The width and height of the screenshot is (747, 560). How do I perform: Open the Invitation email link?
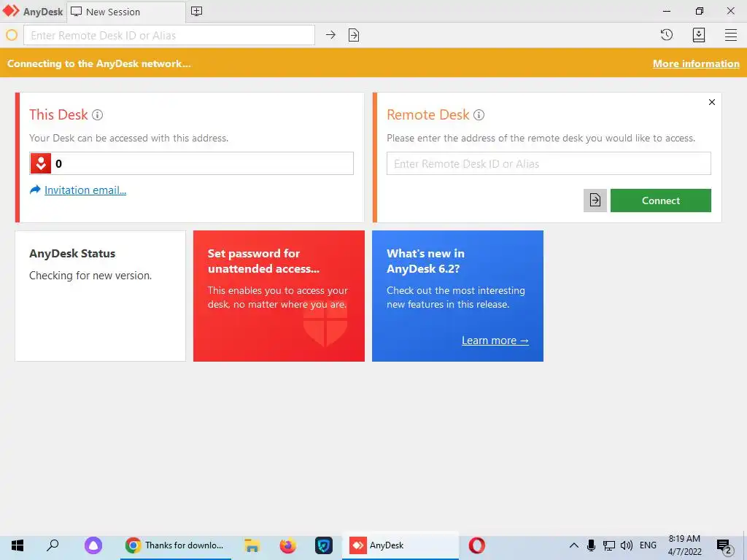(x=85, y=190)
